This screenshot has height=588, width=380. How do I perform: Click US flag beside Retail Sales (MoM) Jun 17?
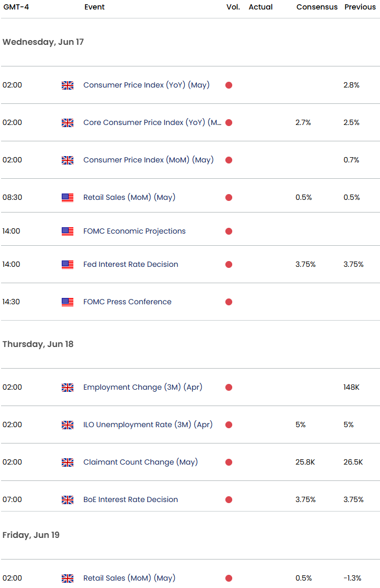68,198
